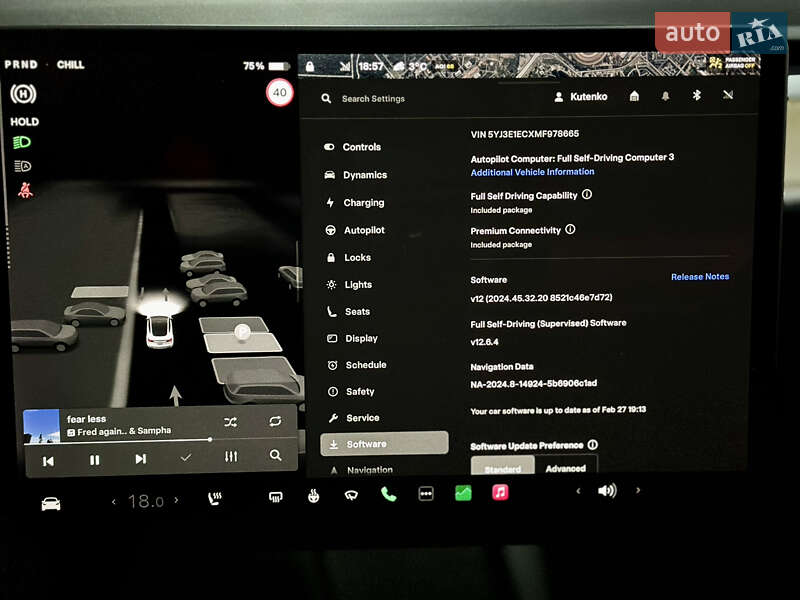Show info for Software Update Preference
Image resolution: width=800 pixels, height=600 pixels.
point(592,445)
